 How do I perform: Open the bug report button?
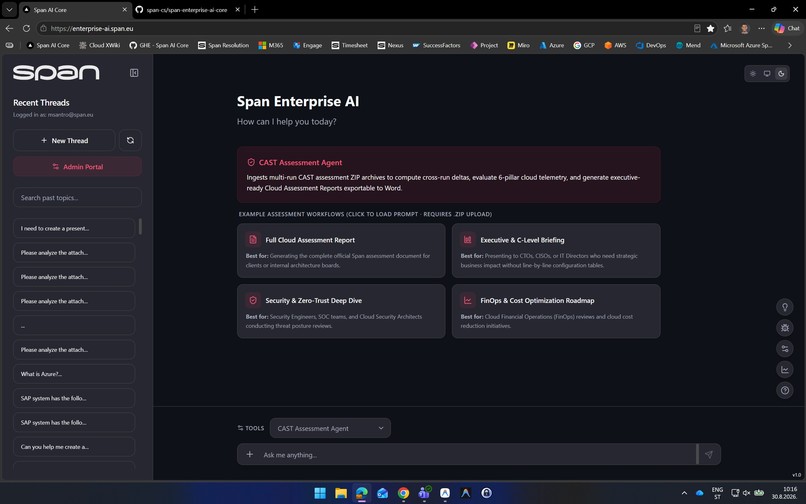point(785,328)
